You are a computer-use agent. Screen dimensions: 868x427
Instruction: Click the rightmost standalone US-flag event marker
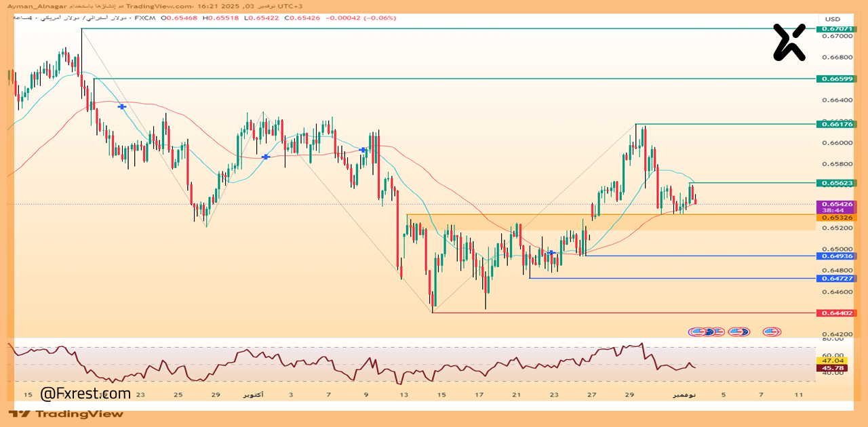click(x=770, y=331)
